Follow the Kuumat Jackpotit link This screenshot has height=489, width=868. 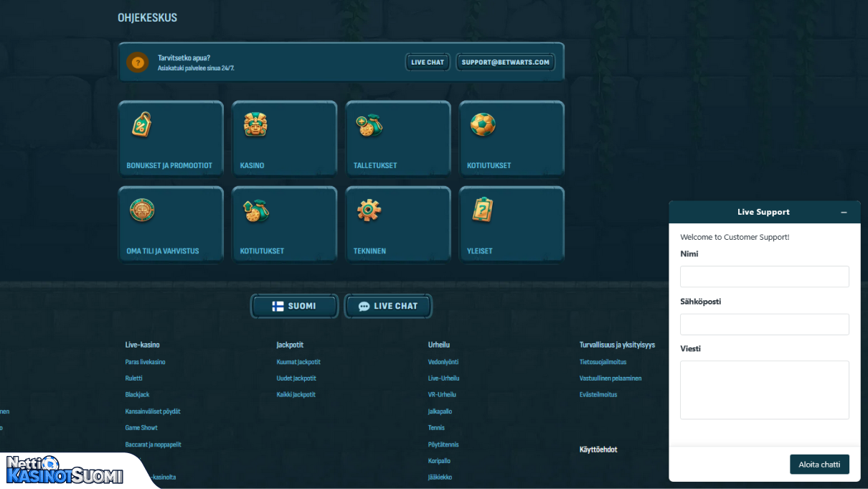point(298,362)
